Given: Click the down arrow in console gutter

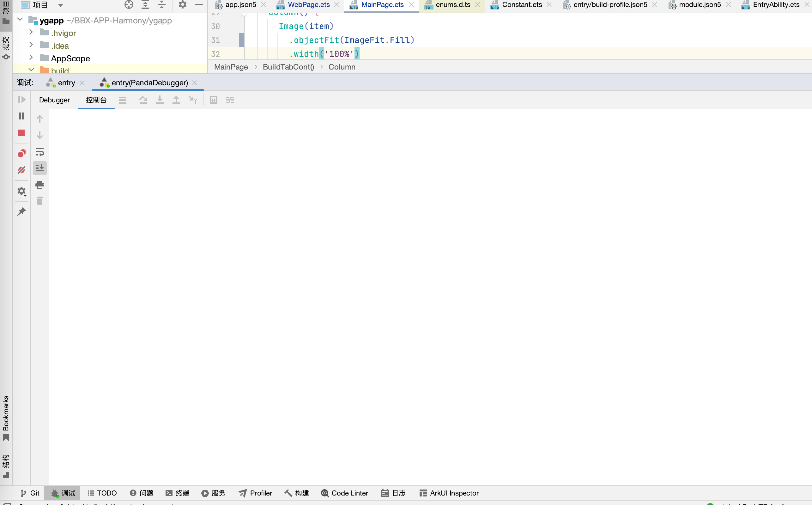Looking at the screenshot, I should click(x=40, y=135).
